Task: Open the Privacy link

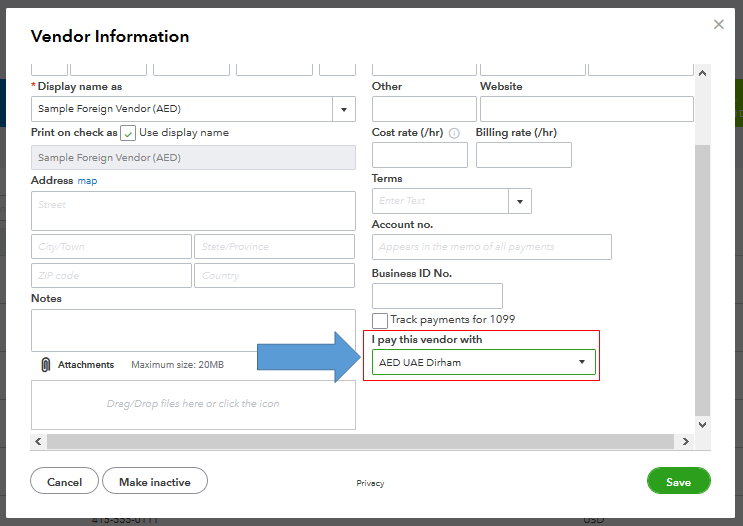Action: 370,483
